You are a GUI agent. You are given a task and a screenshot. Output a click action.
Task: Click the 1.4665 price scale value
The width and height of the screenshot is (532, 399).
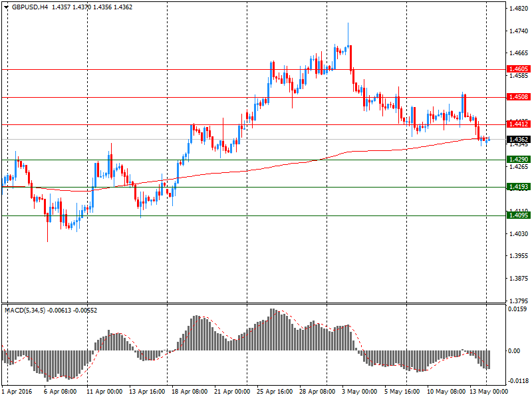click(x=519, y=53)
